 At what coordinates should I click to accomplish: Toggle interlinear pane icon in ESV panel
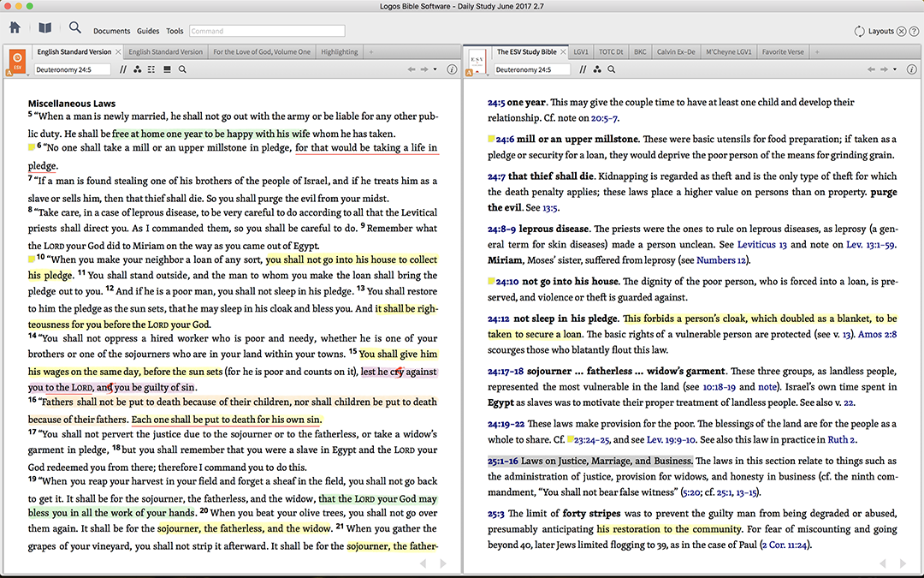tap(168, 69)
